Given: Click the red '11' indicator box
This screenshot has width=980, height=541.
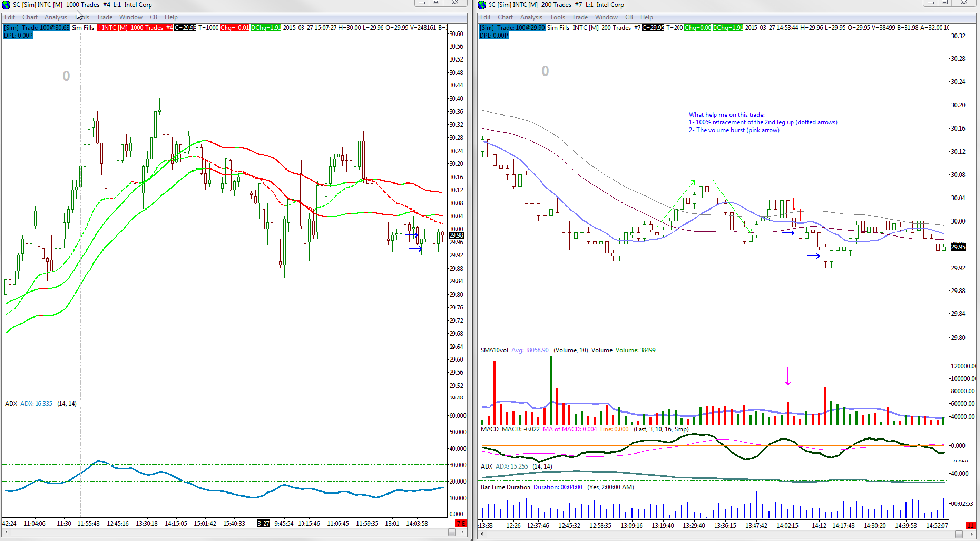Looking at the screenshot, I should (x=970, y=525).
